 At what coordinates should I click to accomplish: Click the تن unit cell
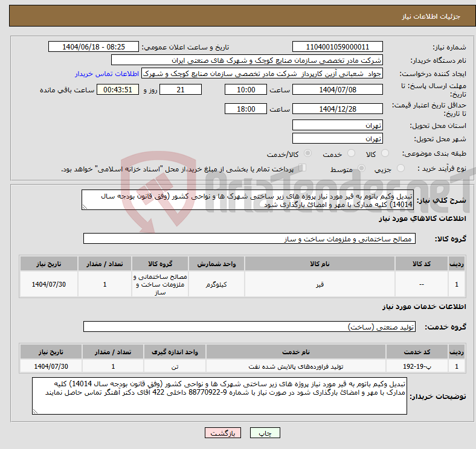(x=175, y=366)
